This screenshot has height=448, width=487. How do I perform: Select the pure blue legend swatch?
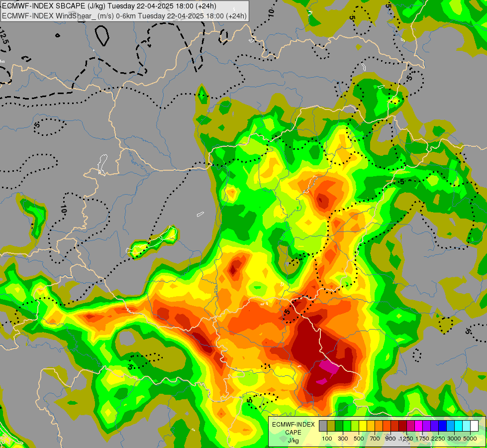[x=443, y=426]
